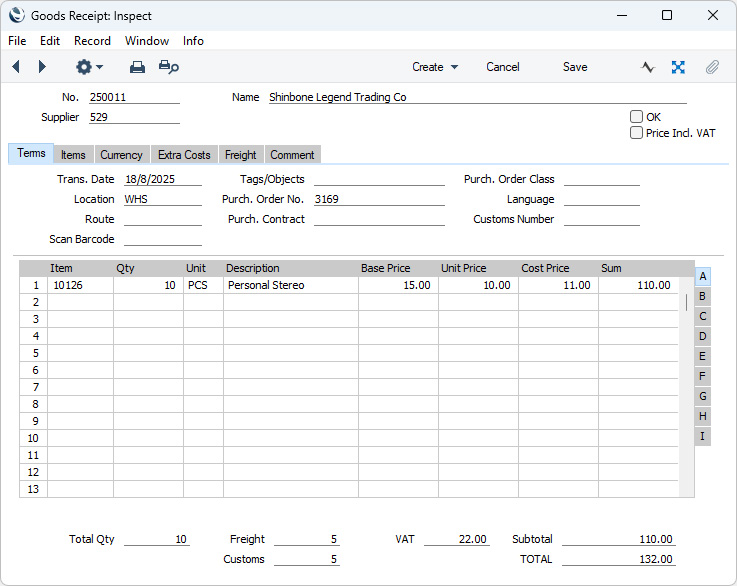The height and width of the screenshot is (586, 737).
Task: Switch to the Freight tab
Action: pyautogui.click(x=241, y=155)
